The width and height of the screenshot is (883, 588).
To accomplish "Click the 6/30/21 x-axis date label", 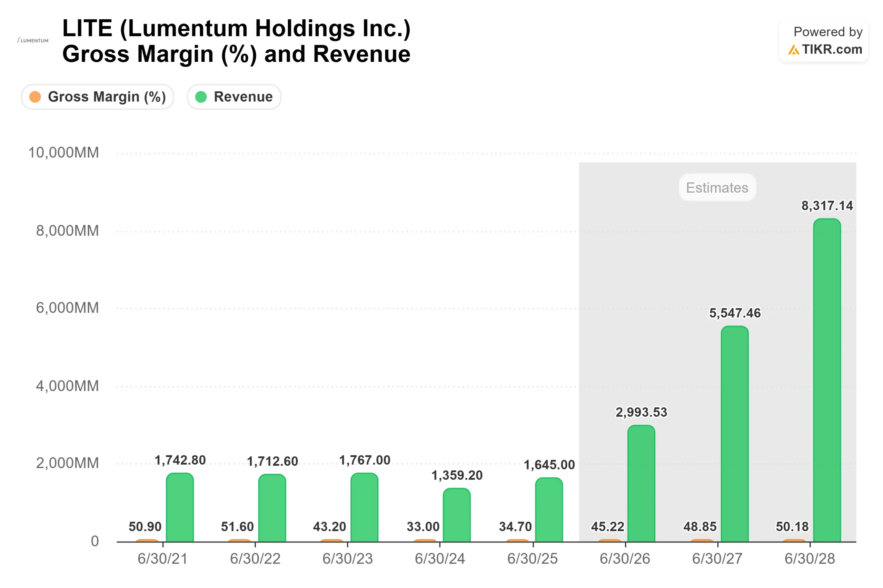I will 162,559.
